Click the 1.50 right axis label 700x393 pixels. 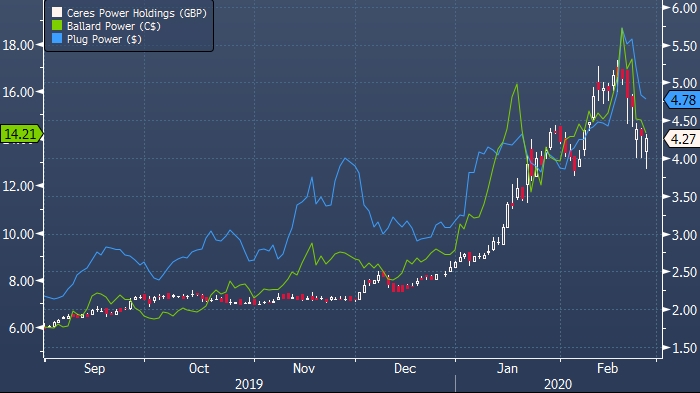click(x=684, y=348)
